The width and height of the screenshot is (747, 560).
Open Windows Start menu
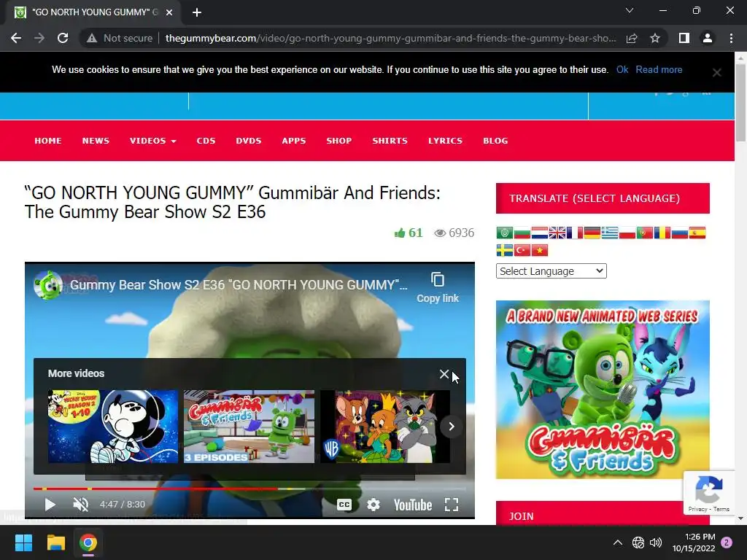[x=23, y=542]
